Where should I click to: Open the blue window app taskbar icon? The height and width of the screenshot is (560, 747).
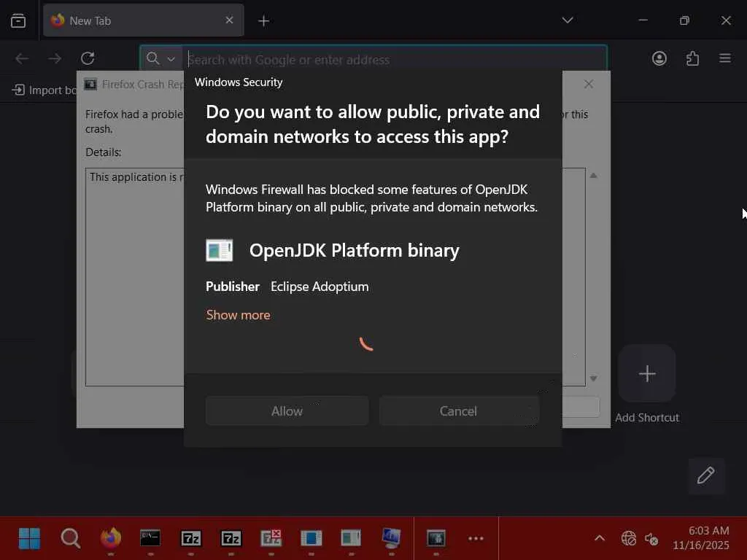[x=311, y=539]
